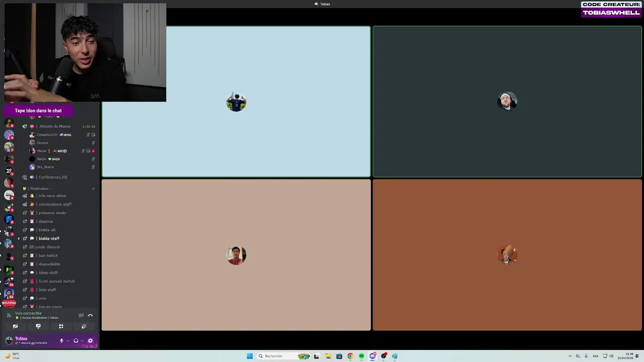Open activities launcher button
Screen dimensions: 644x362
click(61, 326)
